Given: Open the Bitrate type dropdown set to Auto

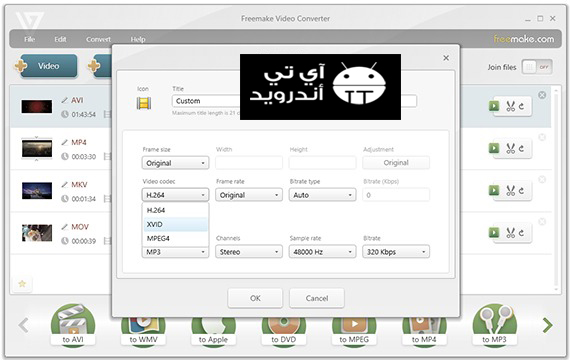Looking at the screenshot, I should [x=322, y=195].
